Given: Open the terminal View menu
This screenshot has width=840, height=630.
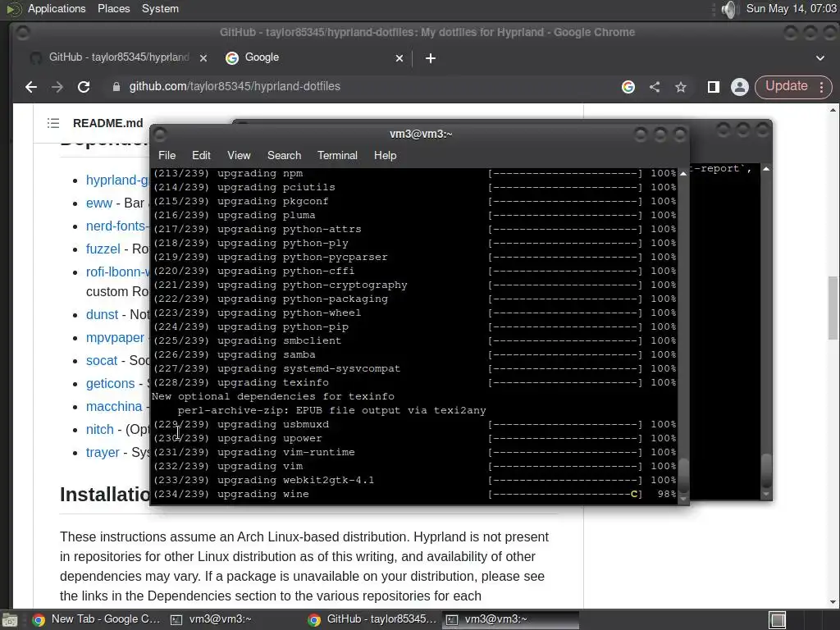Looking at the screenshot, I should [239, 155].
